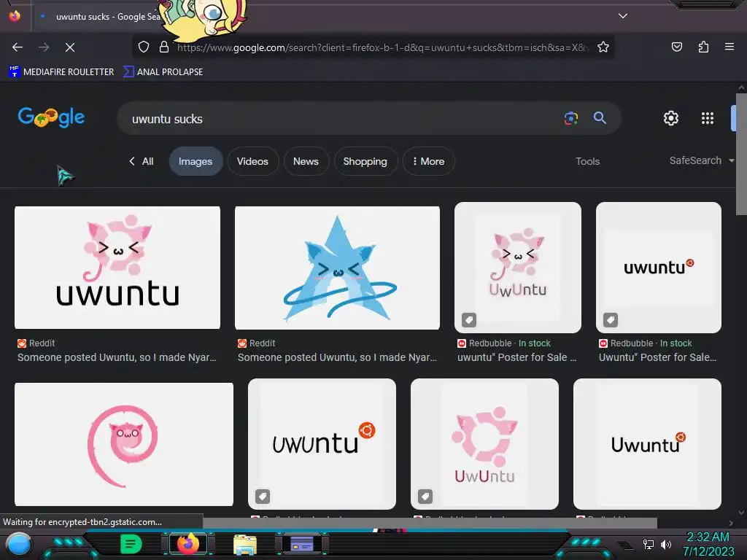Click 'uwuntu" Poster for Sale' title

point(517,357)
